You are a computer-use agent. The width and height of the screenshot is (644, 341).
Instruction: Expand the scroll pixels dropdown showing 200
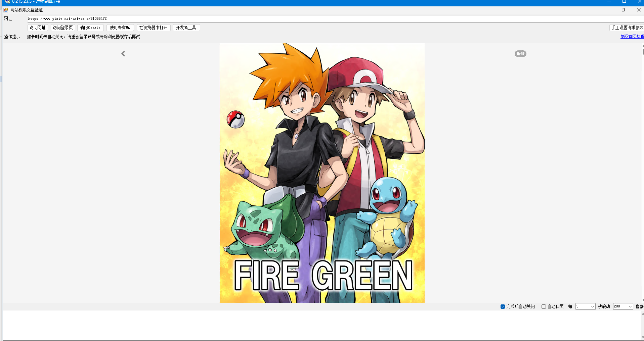630,306
